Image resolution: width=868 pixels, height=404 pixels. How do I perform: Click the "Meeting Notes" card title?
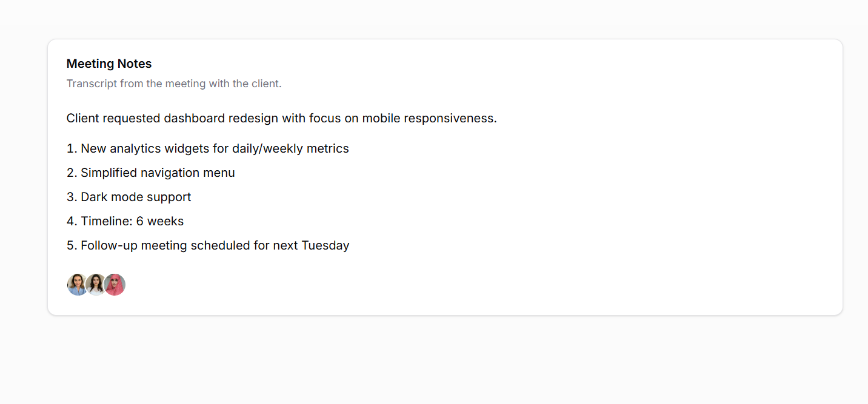click(x=109, y=64)
